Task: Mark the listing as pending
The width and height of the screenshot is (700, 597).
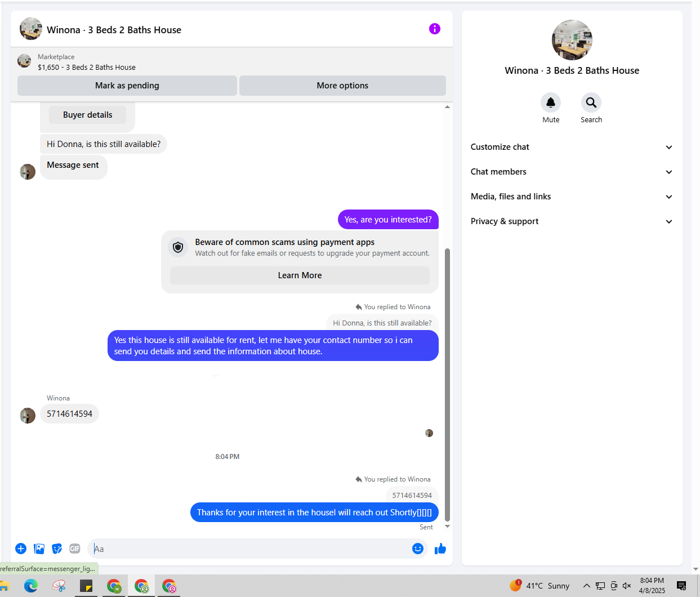Action: (127, 86)
